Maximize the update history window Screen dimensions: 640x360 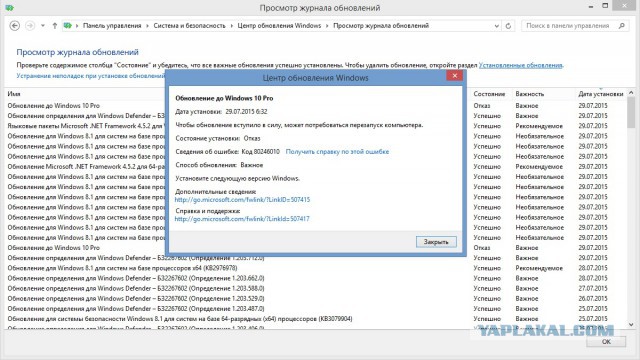pos(605,6)
